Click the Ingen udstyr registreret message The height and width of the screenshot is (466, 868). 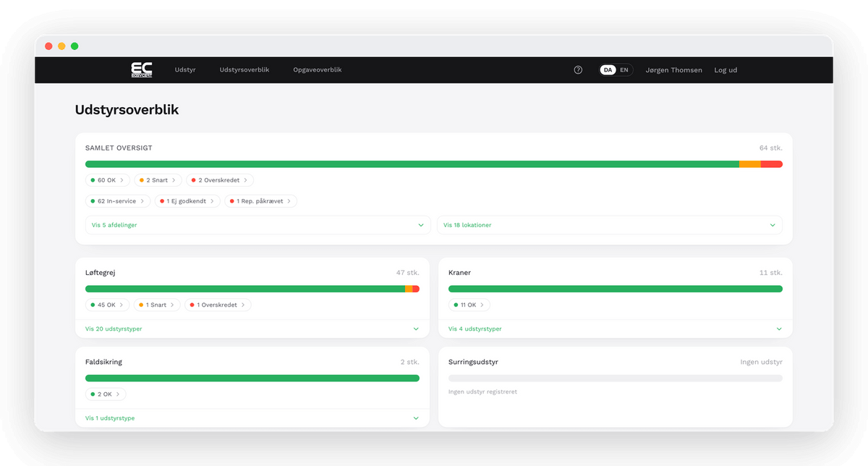pos(482,391)
